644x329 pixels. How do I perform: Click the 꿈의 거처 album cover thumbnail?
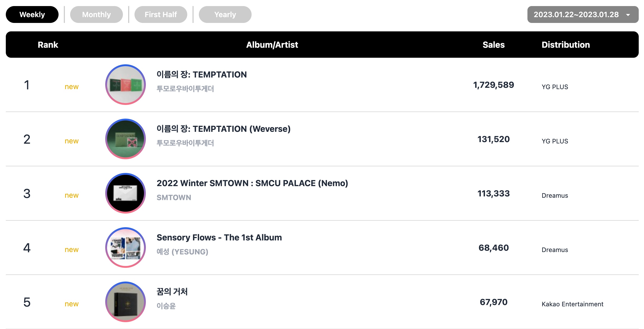(126, 302)
